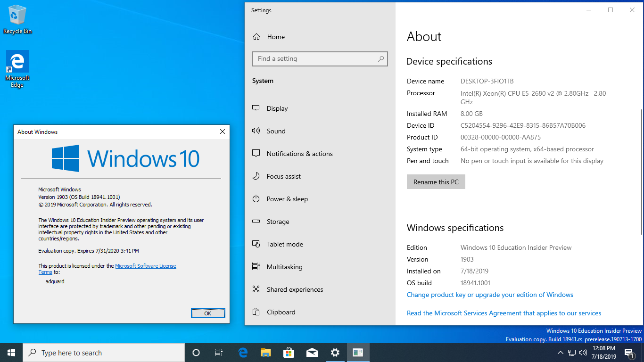Click the Tablet mode icon
This screenshot has height=362, width=644.
[x=256, y=244]
